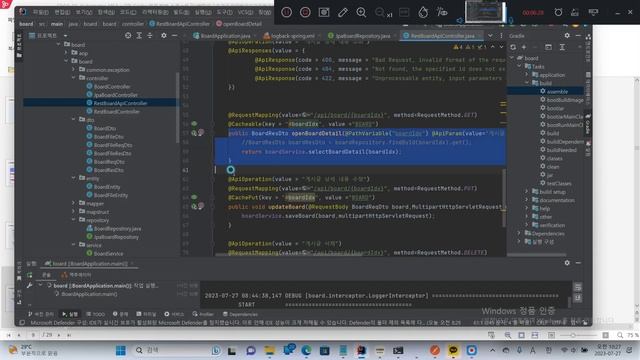Open the first File menu in menu bar
This screenshot has width=640, height=360.
[x=40, y=12]
